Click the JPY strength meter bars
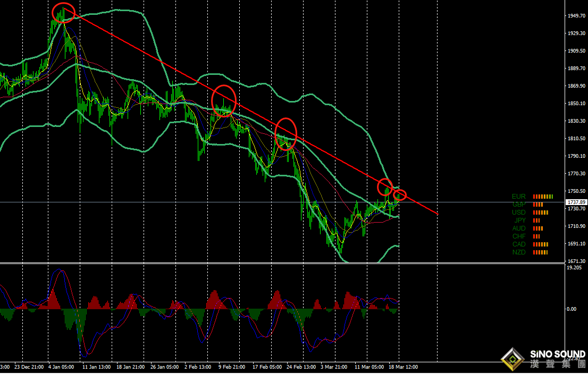588x374 pixels. pyautogui.click(x=536, y=220)
